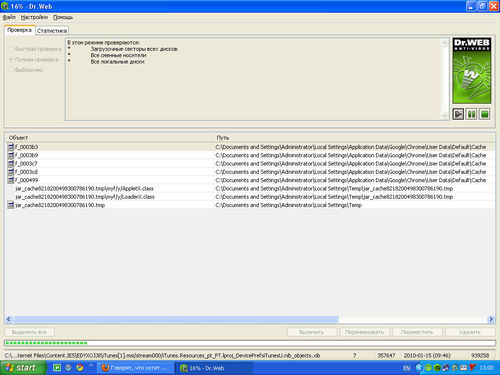Image resolution: width=500 pixels, height=375 pixels.
Task: Choose the Full scan radio option
Action: pyautogui.click(x=11, y=59)
